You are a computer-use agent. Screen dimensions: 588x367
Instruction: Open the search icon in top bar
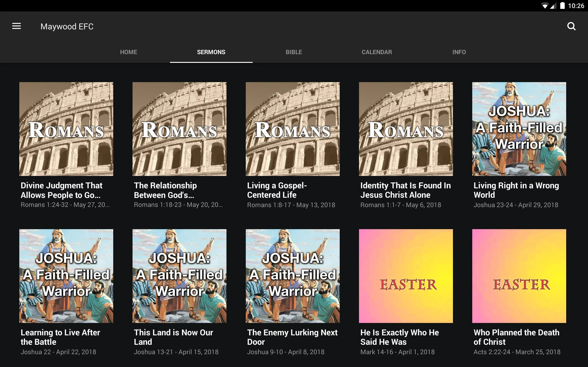point(571,26)
